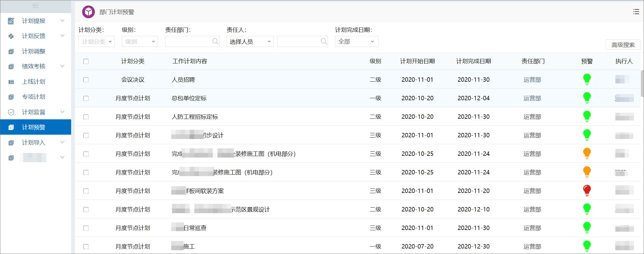Expand the 计划提报 menu chevron

click(62, 21)
